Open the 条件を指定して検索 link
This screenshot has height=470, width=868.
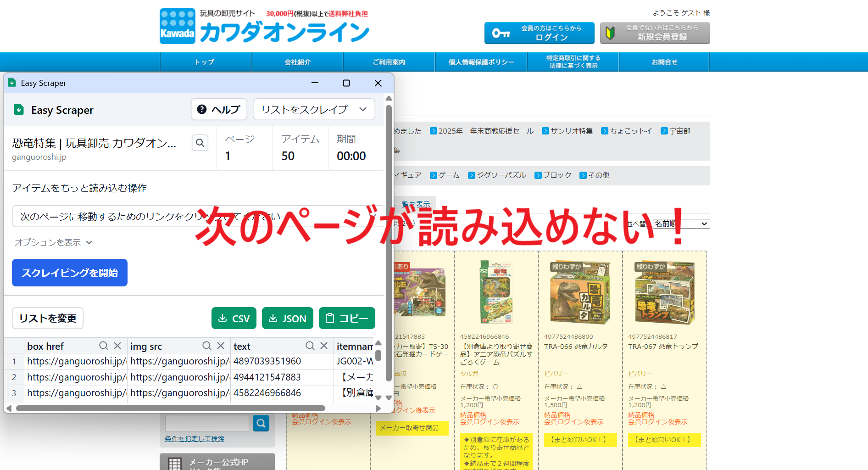pyautogui.click(x=195, y=439)
